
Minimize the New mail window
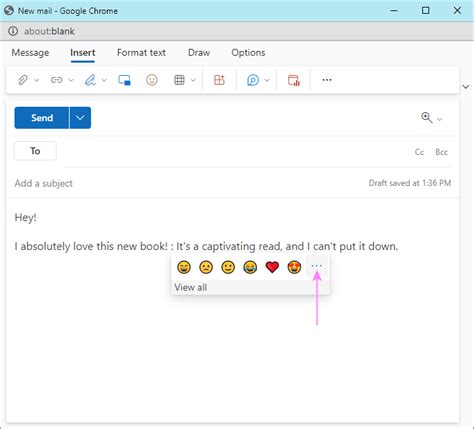pyautogui.click(x=394, y=11)
